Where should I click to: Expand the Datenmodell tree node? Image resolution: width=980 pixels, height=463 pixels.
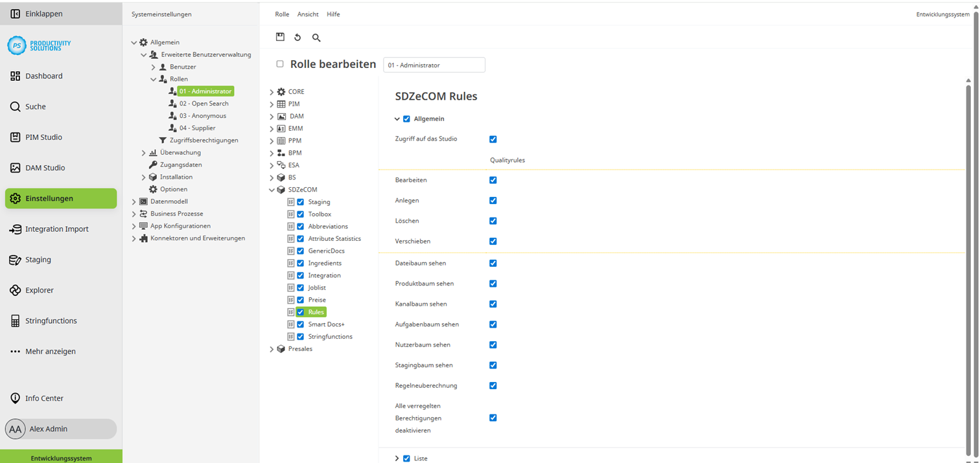(x=134, y=201)
